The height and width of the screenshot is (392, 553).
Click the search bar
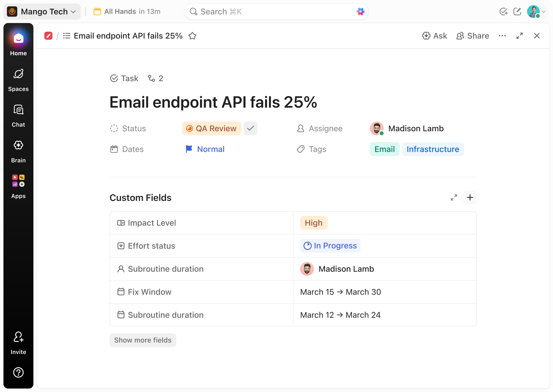pyautogui.click(x=276, y=12)
